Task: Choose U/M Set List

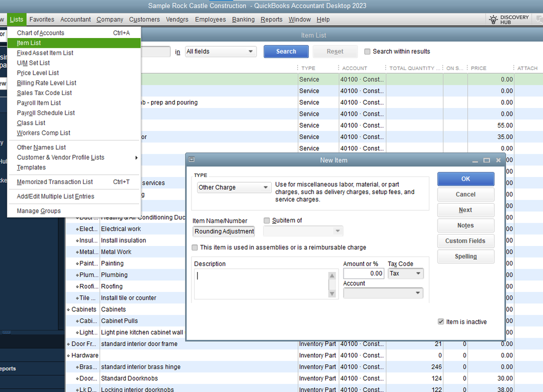Action: point(74,63)
